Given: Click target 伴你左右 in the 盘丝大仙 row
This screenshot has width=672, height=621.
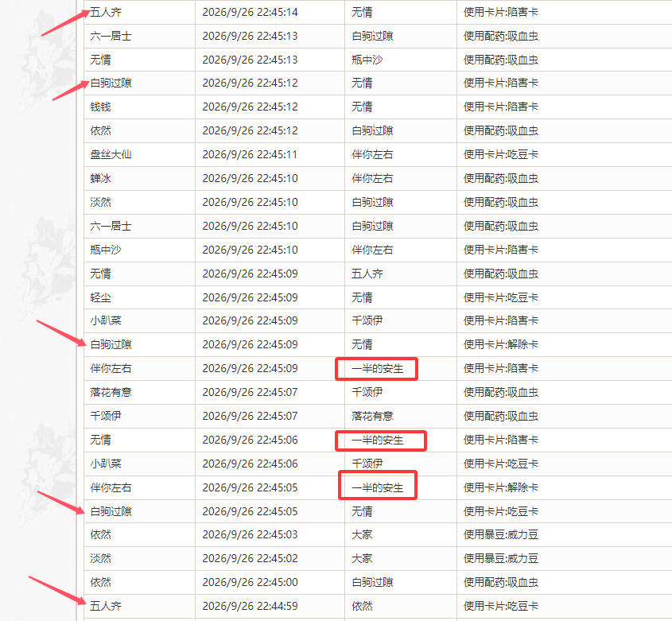Looking at the screenshot, I should [x=372, y=154].
